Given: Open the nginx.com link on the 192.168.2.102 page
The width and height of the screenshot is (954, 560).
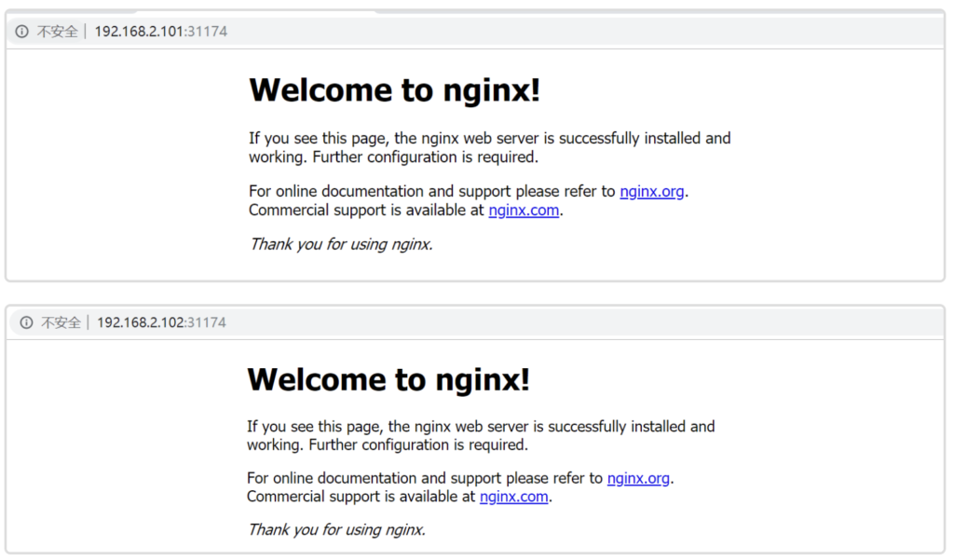Looking at the screenshot, I should coord(514,497).
